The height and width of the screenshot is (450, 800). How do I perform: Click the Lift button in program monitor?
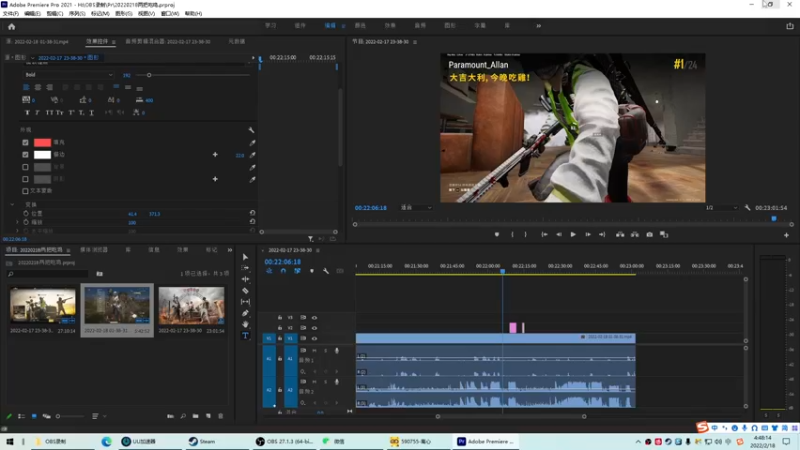click(x=620, y=235)
